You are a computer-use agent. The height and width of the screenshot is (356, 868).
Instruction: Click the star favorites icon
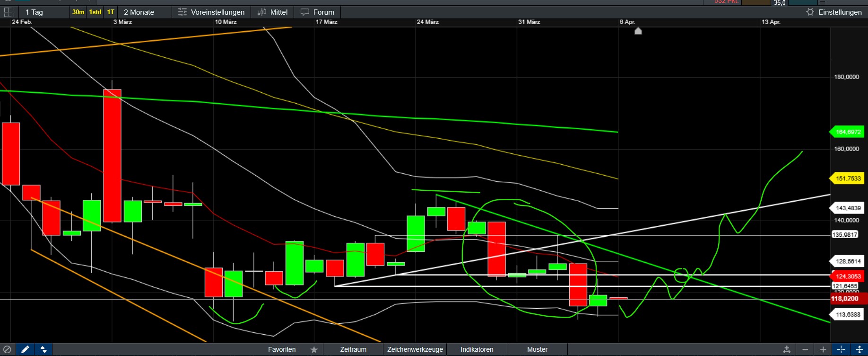pyautogui.click(x=314, y=349)
